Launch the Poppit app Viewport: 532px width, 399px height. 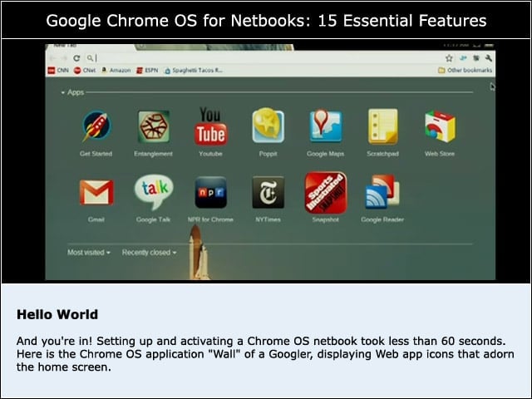pos(268,126)
